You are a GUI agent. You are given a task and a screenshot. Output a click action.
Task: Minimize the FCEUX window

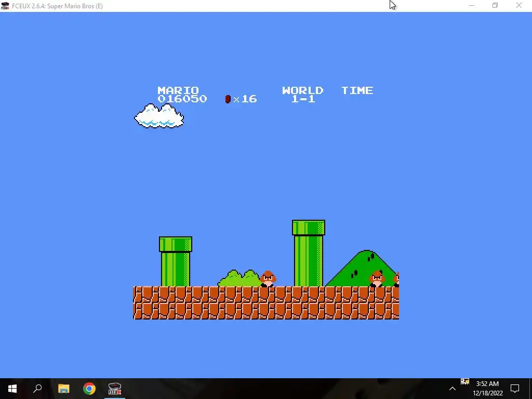(472, 5)
